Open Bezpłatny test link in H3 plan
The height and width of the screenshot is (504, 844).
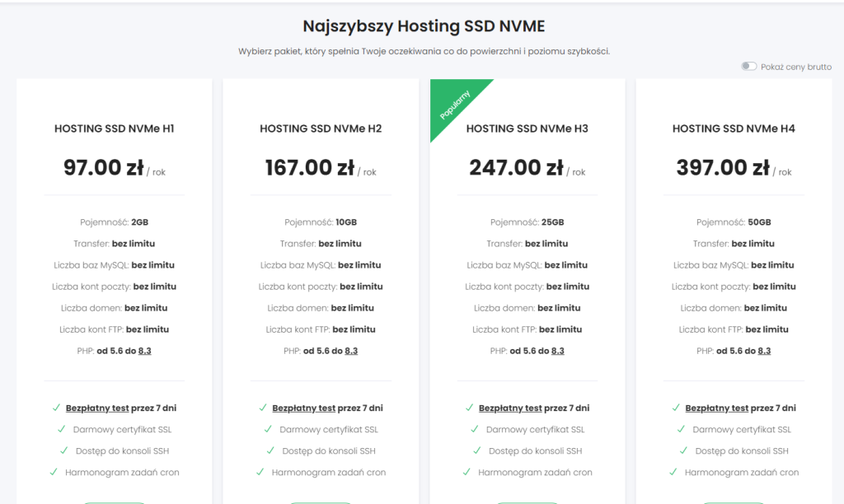tap(510, 408)
